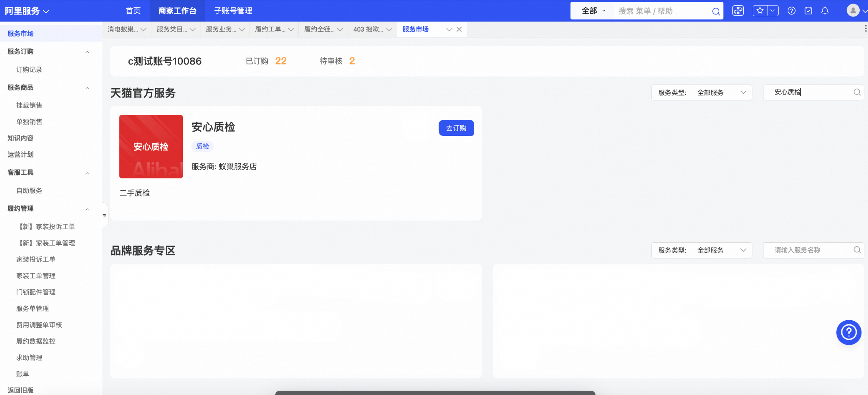Viewport: 868px width, 395px height.
Task: Collapse the 客服工具 sidebar group
Action: click(87, 173)
